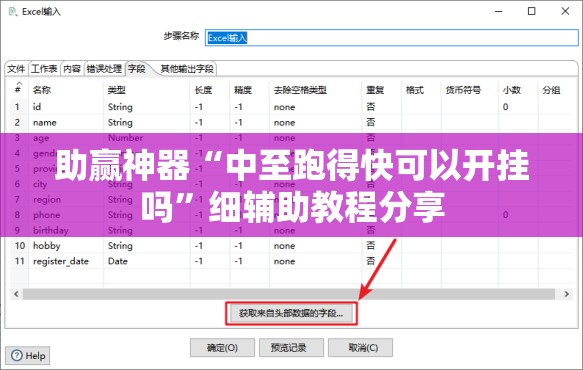Click the 预览记录 button
This screenshot has height=370, width=583.
coord(291,348)
